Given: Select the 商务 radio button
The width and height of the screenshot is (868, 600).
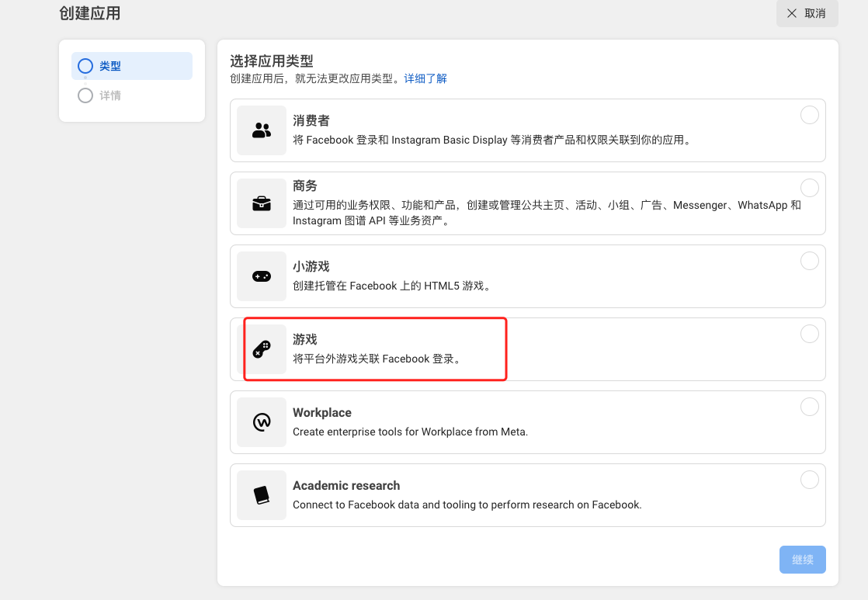Looking at the screenshot, I should 809,188.
